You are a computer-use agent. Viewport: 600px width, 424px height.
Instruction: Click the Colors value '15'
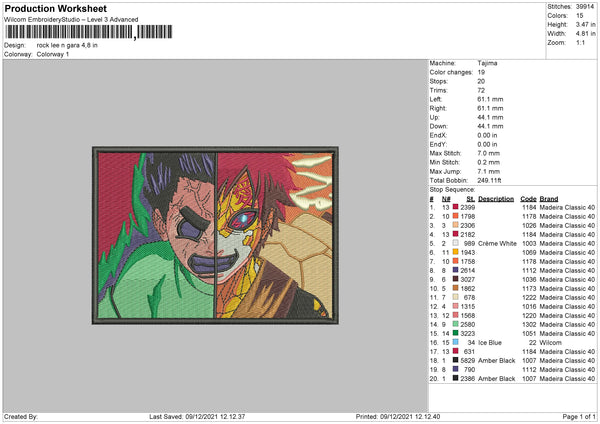[580, 16]
